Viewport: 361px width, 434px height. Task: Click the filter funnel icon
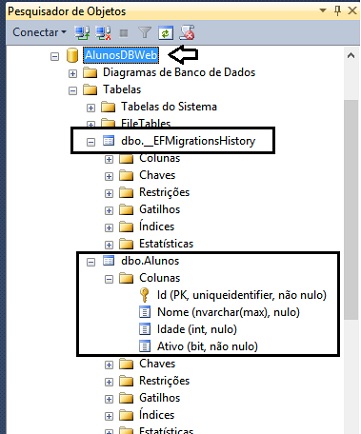[x=144, y=33]
